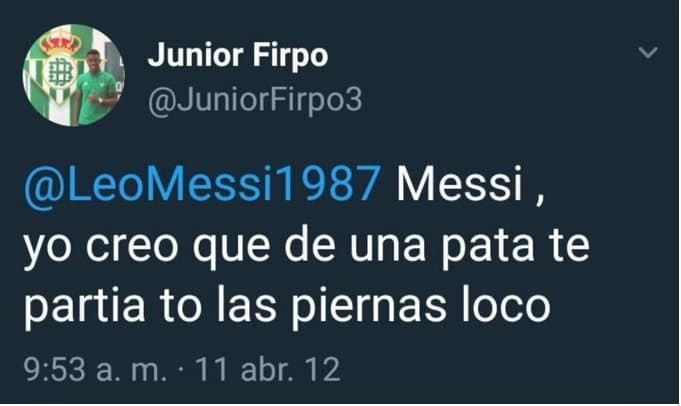This screenshot has height=406, width=681.
Task: Click the word Firpo in the display name
Action: [x=290, y=56]
